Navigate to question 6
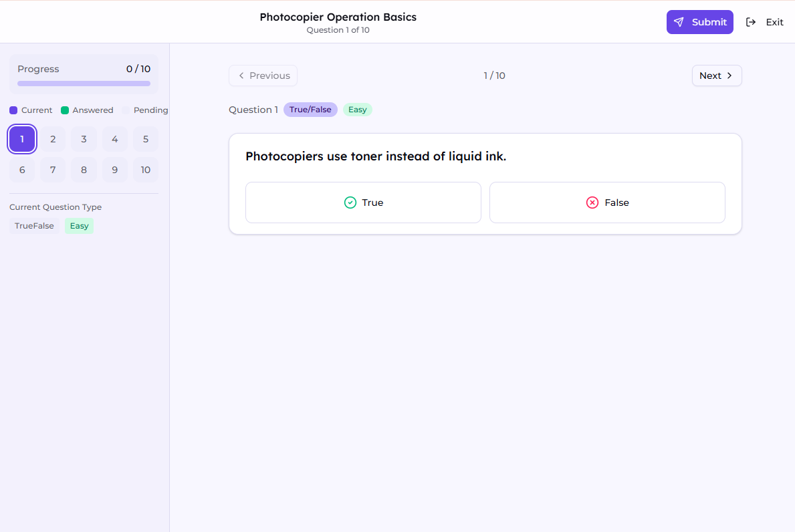 (x=22, y=170)
